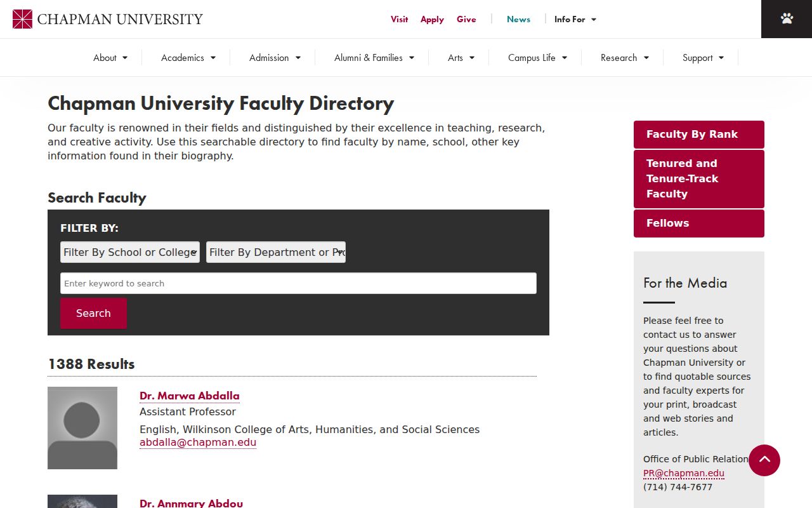Click Dr. Marwa Abdalla's placeholder photo
This screenshot has width=812, height=508.
click(82, 428)
